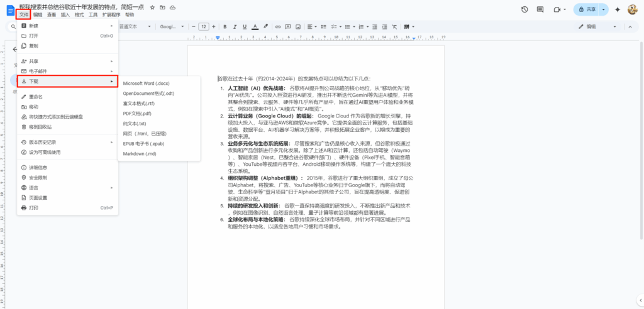Choose 新建 in the File menu
The height and width of the screenshot is (309, 644).
pyautogui.click(x=67, y=26)
